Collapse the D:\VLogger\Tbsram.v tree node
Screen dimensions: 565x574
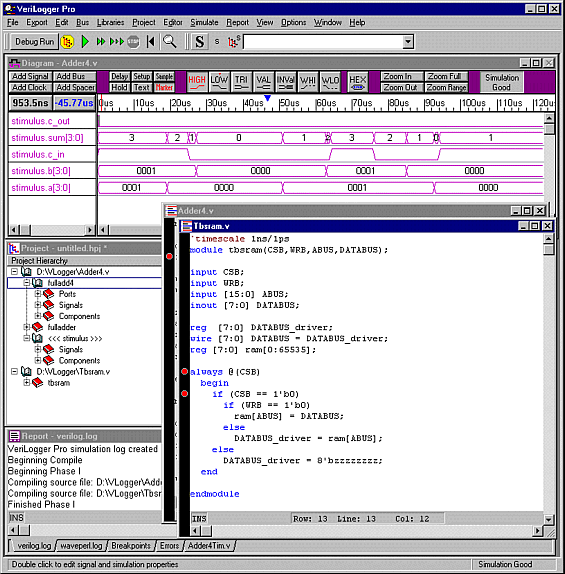[14, 372]
